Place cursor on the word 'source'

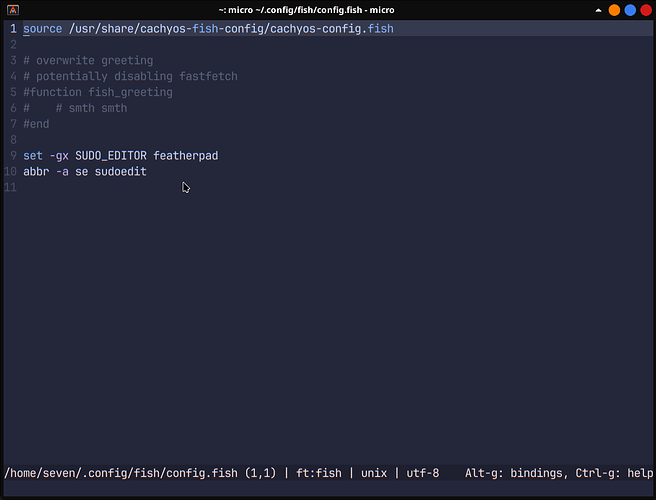pos(43,28)
